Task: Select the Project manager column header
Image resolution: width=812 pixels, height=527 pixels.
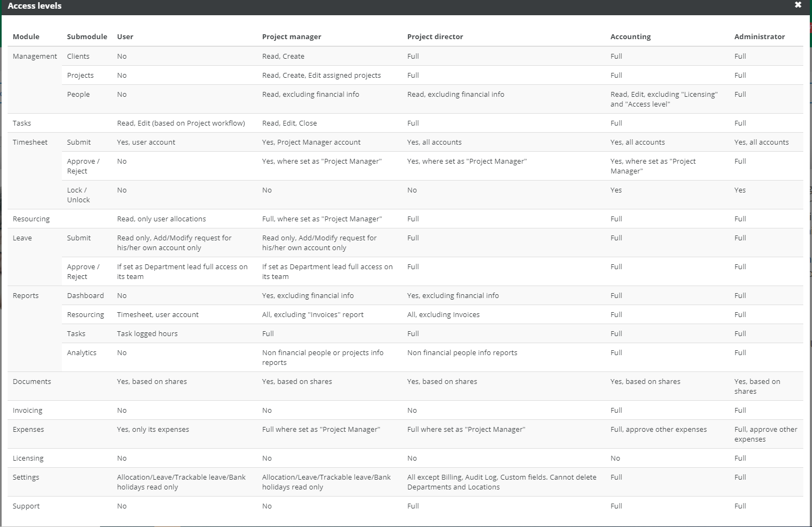Action: pos(292,36)
